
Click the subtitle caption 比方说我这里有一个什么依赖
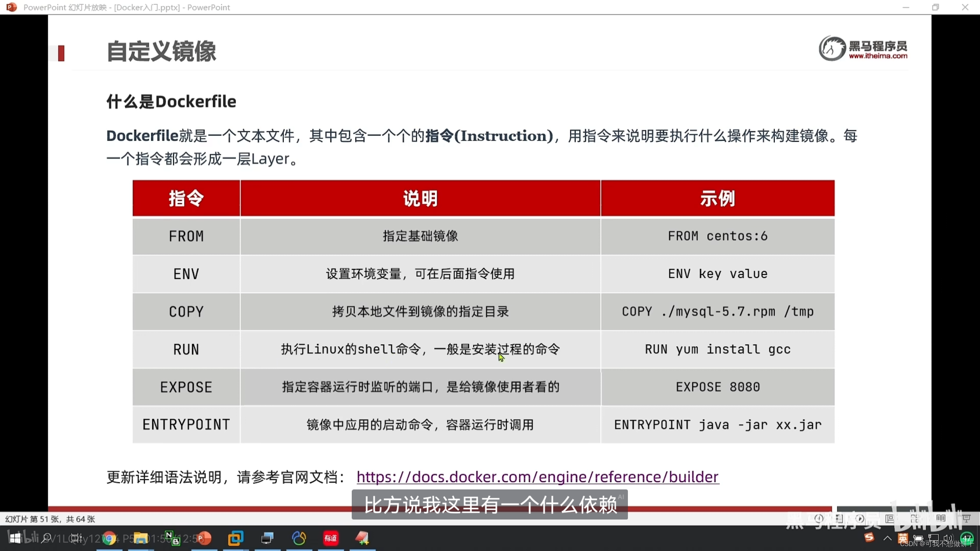(490, 504)
